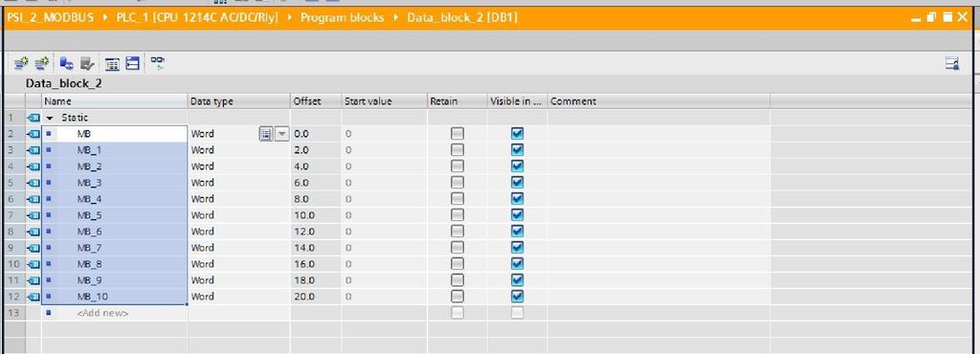Uncheck Visible in HMI for MB_6
The width and height of the screenshot is (980, 354).
517,232
